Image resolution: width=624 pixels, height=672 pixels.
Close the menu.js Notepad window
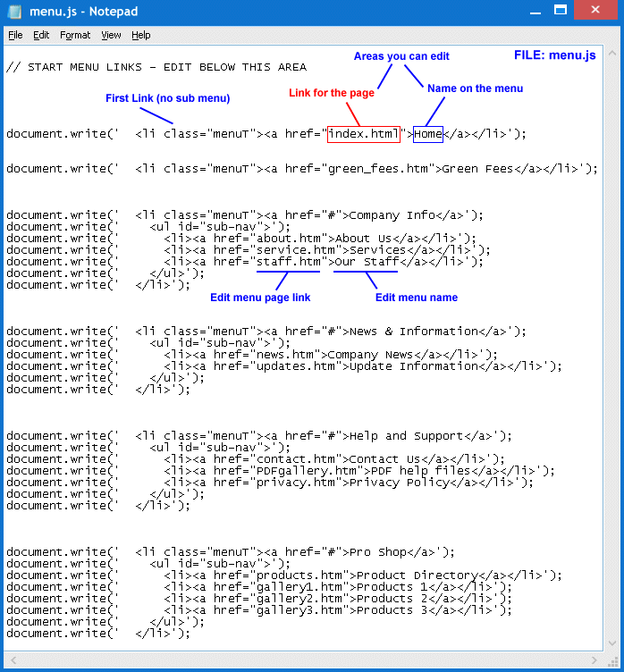point(597,9)
